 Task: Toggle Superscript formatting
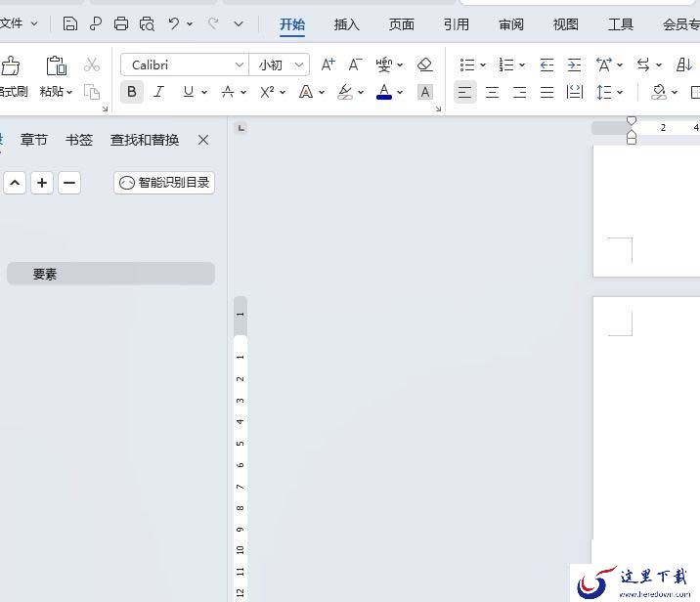pos(267,92)
